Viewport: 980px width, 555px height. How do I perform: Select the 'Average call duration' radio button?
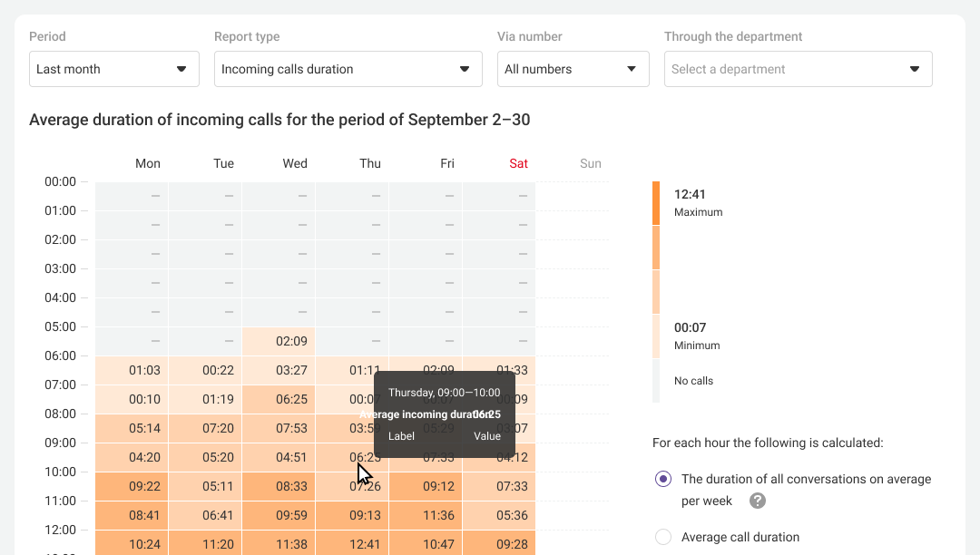(663, 537)
